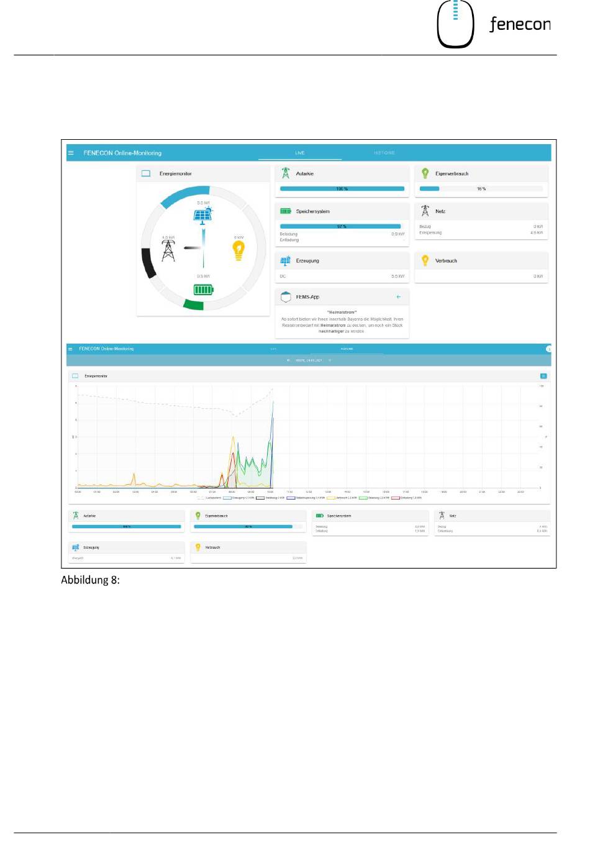Click the Erzeugung solar icon in history view
590x868 pixels.
[76, 547]
